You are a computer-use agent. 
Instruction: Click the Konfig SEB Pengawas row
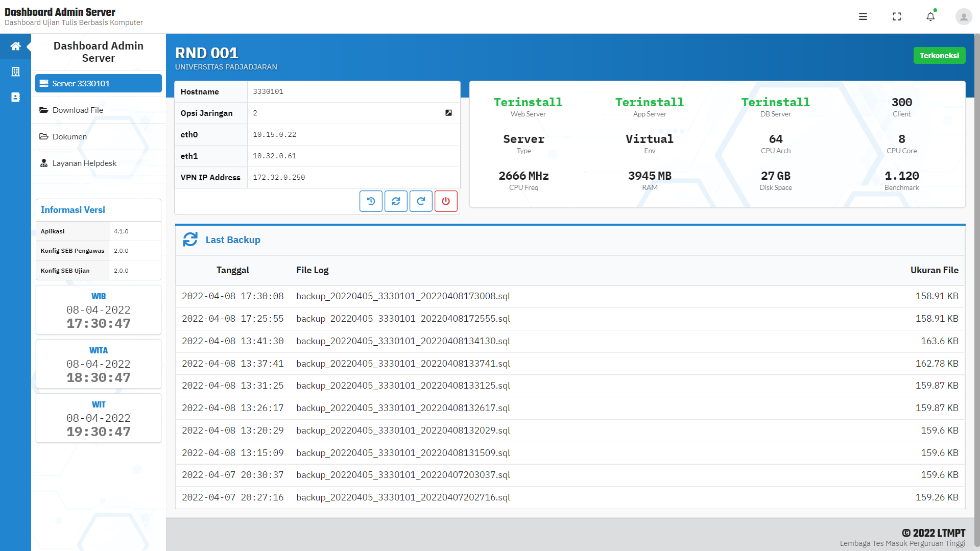click(99, 251)
